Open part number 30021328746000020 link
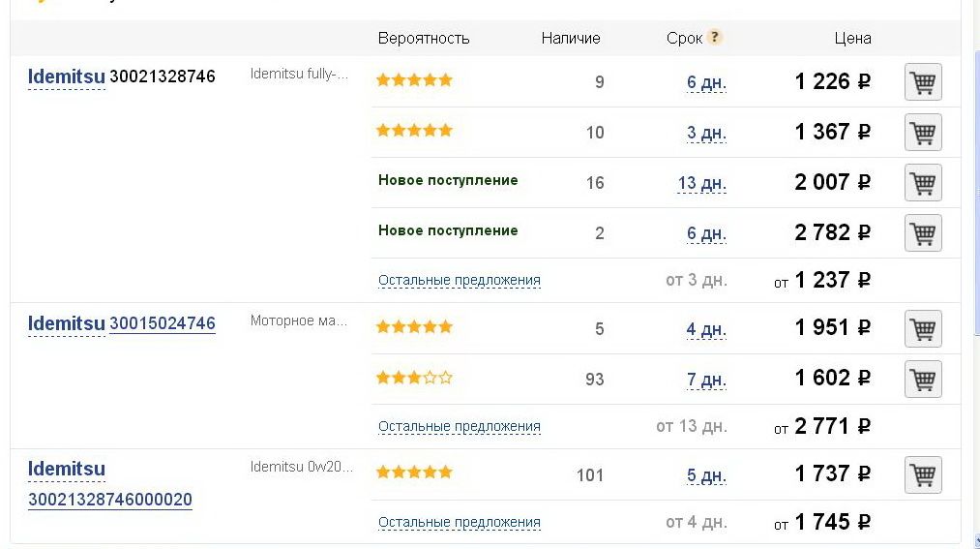980x549 pixels. point(110,500)
